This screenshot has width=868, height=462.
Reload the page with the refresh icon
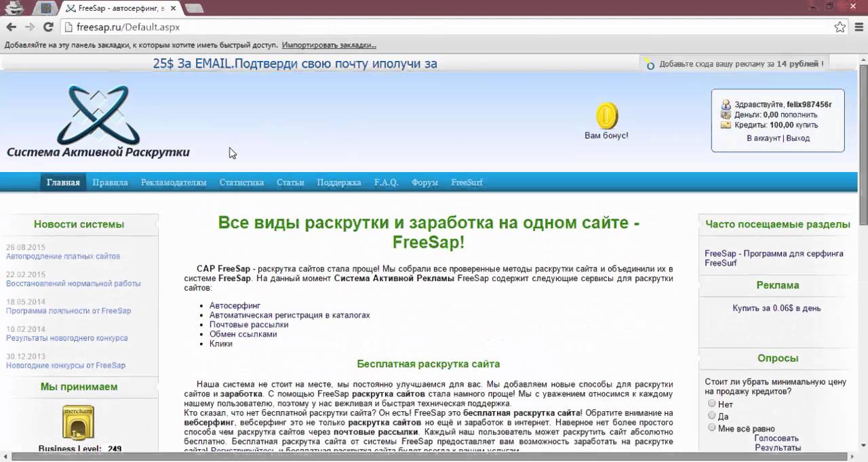pos(48,27)
